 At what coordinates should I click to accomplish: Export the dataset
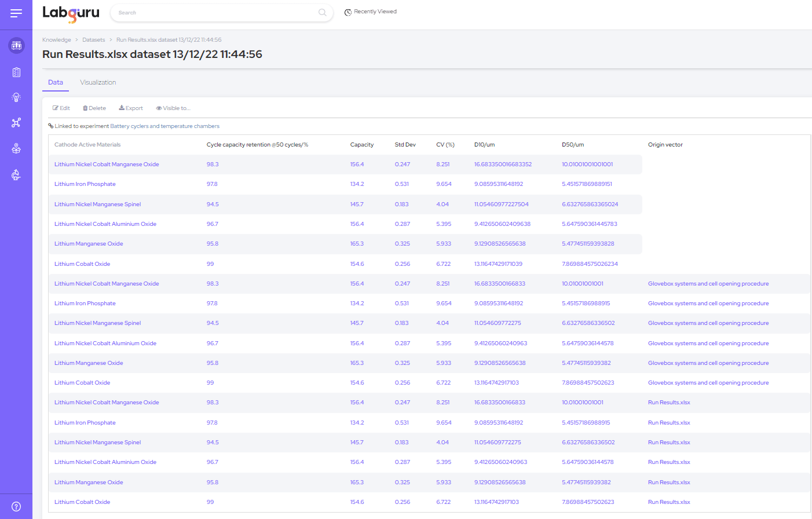tap(130, 108)
